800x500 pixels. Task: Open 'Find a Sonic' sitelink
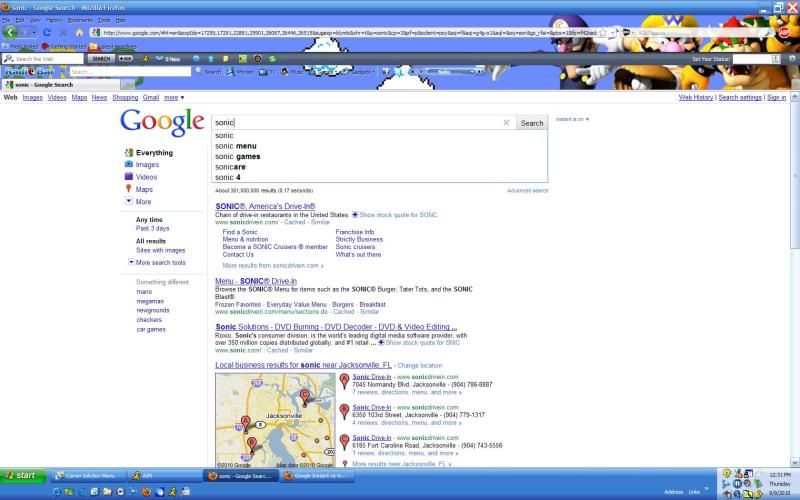[x=240, y=232]
